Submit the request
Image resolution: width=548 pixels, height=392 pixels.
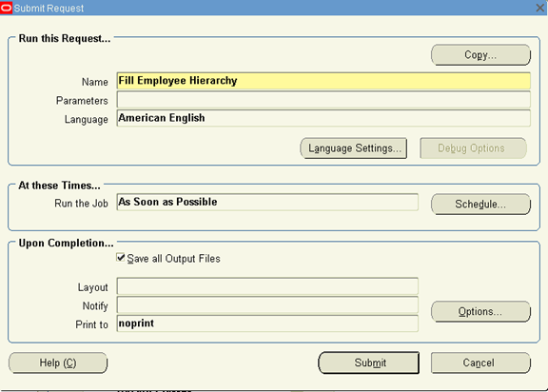(x=369, y=363)
